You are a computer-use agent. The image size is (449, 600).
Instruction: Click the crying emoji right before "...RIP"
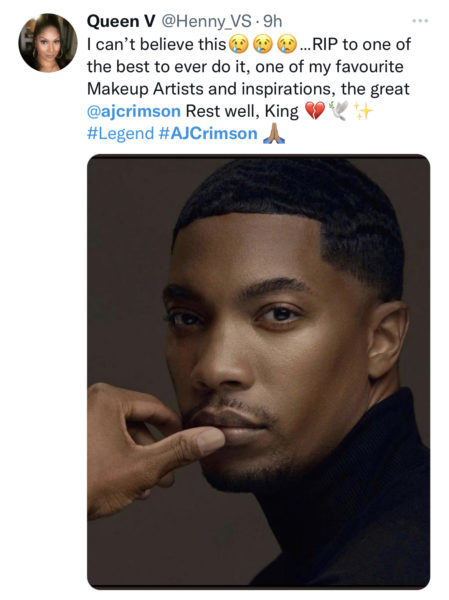tap(287, 44)
